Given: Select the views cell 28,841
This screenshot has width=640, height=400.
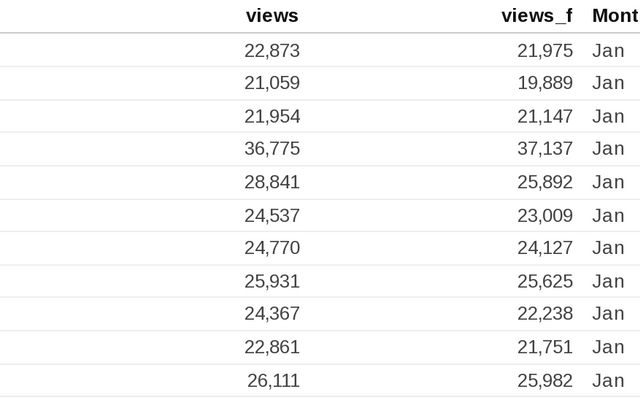Looking at the screenshot, I should point(272,182).
